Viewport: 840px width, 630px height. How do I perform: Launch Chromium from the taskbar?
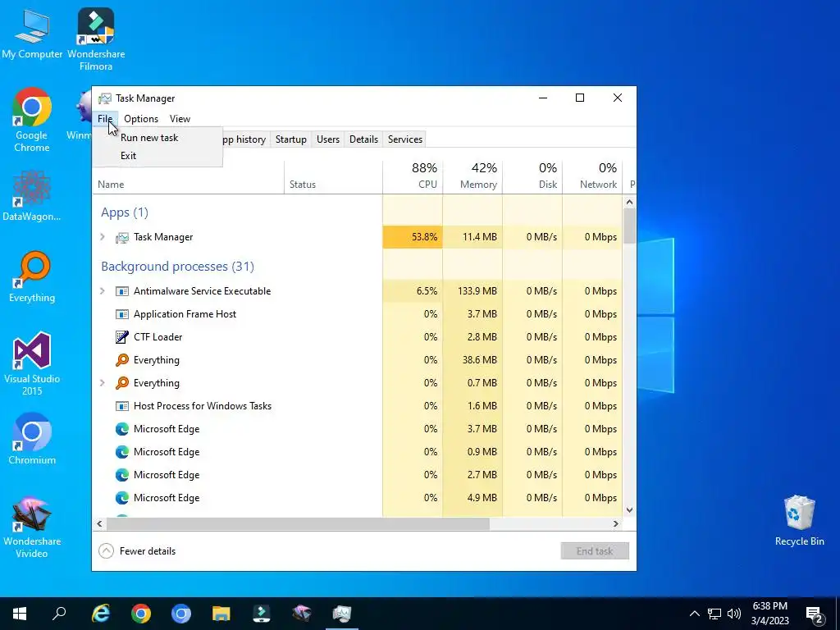[181, 614]
